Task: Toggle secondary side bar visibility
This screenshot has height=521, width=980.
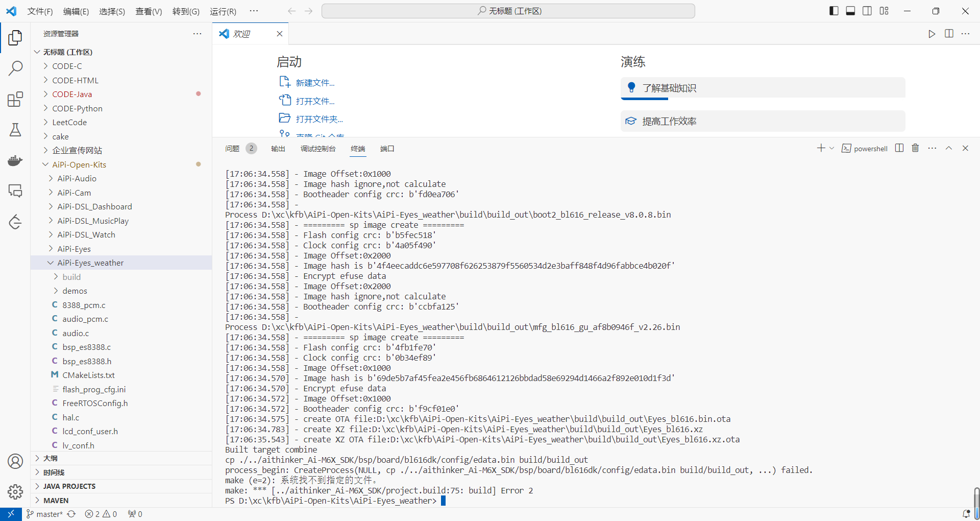Action: pos(867,11)
